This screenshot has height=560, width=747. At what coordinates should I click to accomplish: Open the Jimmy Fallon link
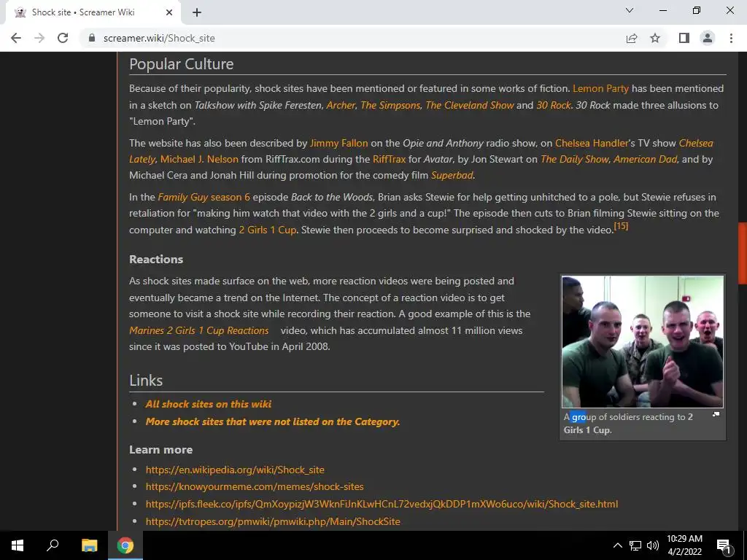(338, 144)
